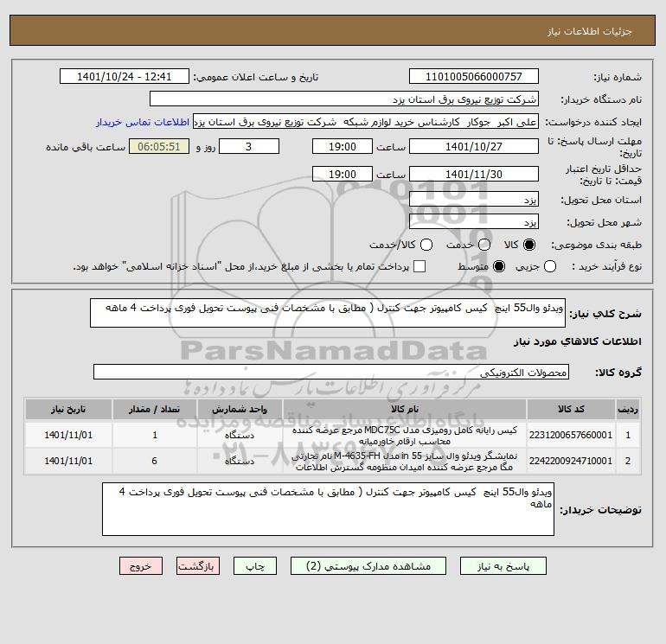Click unit دستگاه in the MDC75C row
Image resolution: width=666 pixels, height=644 pixels.
tap(240, 435)
